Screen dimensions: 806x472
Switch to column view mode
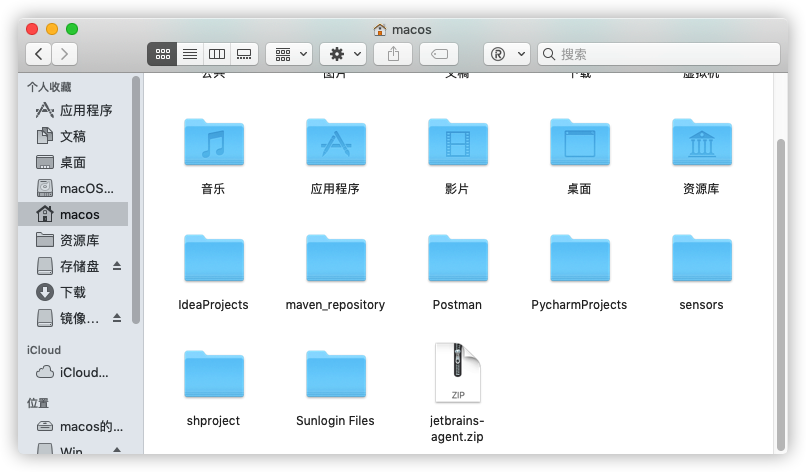tap(216, 54)
